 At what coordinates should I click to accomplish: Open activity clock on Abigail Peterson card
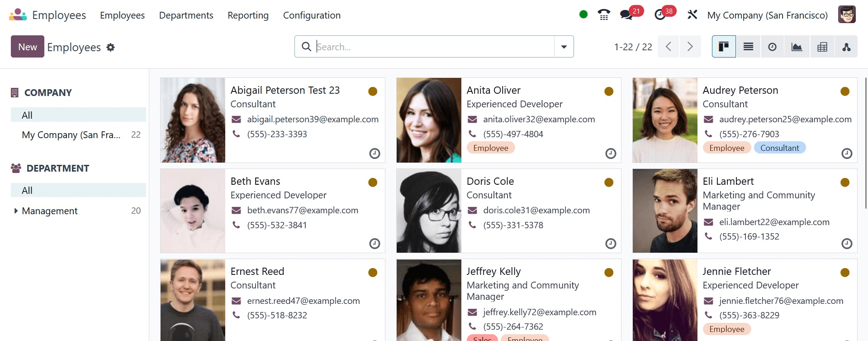(375, 154)
